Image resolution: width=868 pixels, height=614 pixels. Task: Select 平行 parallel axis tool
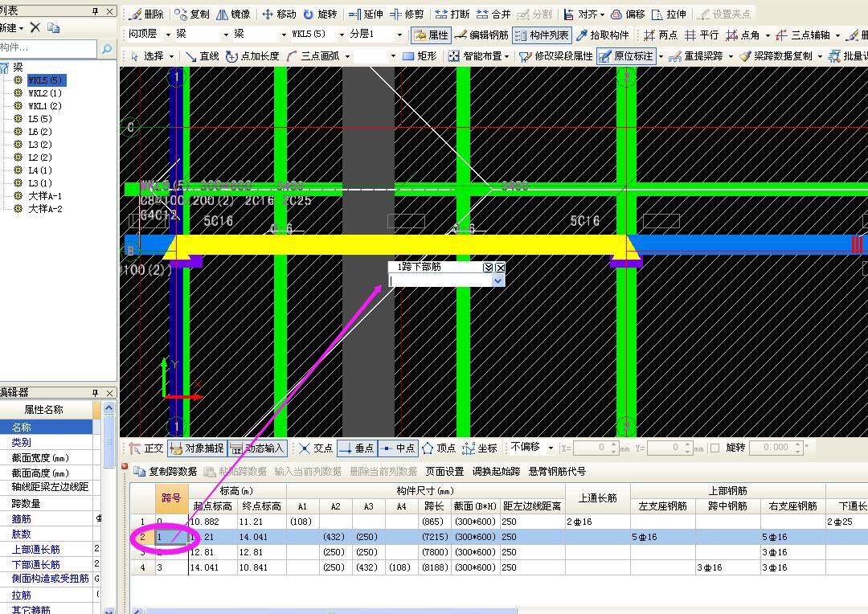(702, 35)
